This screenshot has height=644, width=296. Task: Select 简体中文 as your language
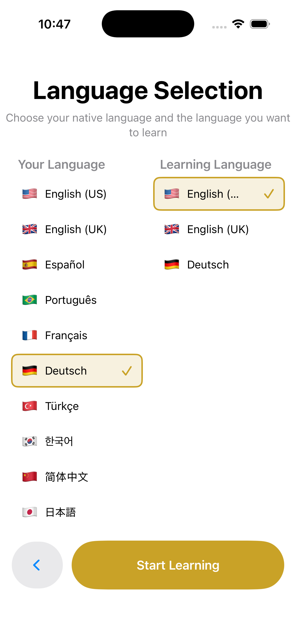[66, 477]
